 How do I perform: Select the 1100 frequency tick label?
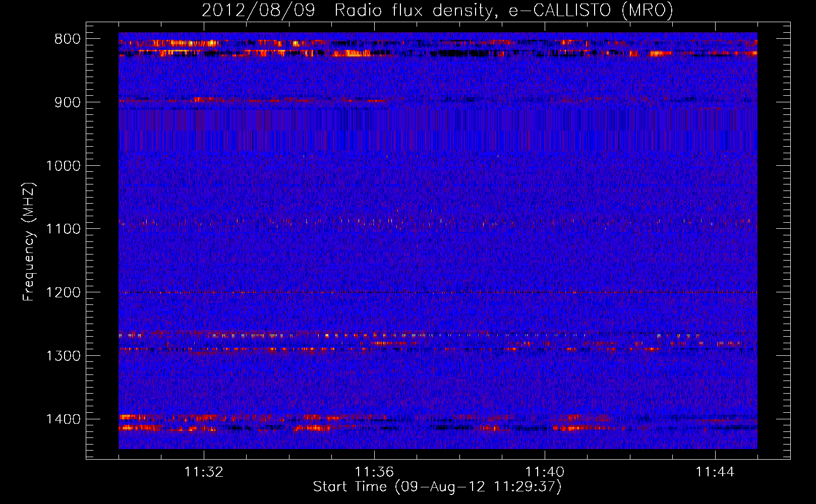(64, 229)
